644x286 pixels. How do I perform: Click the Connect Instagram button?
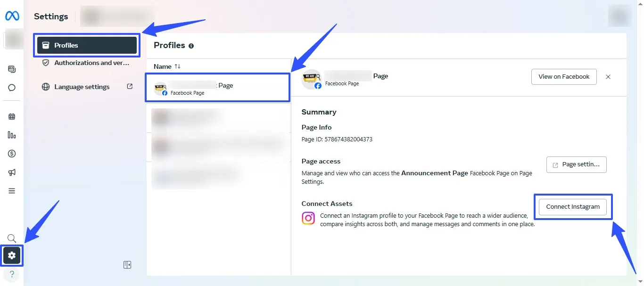point(573,206)
